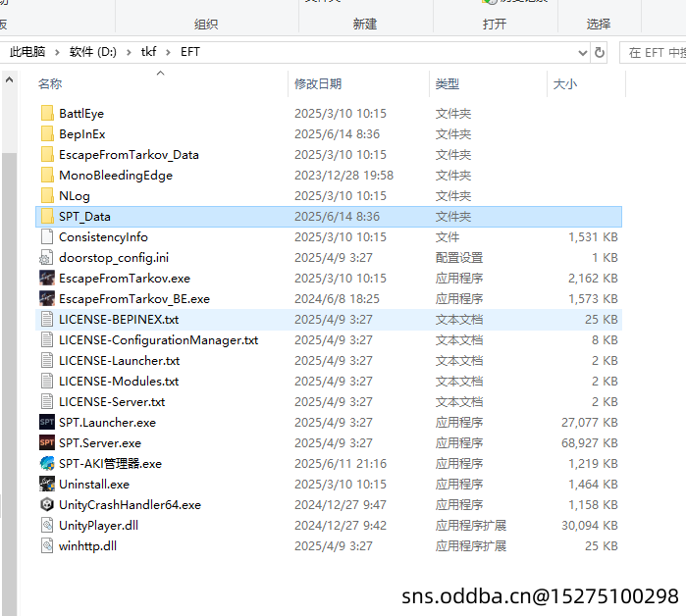Click EFT in the address breadcrumb

coord(189,52)
